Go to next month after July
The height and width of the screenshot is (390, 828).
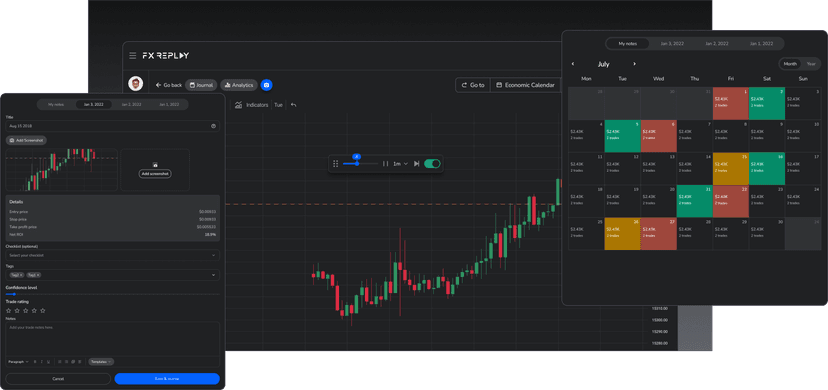[634, 64]
